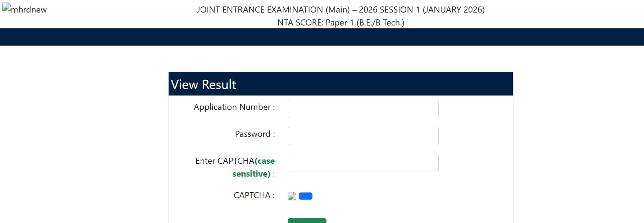Click the mhrdnew logo alt text
The image size is (644, 223).
coord(29,10)
